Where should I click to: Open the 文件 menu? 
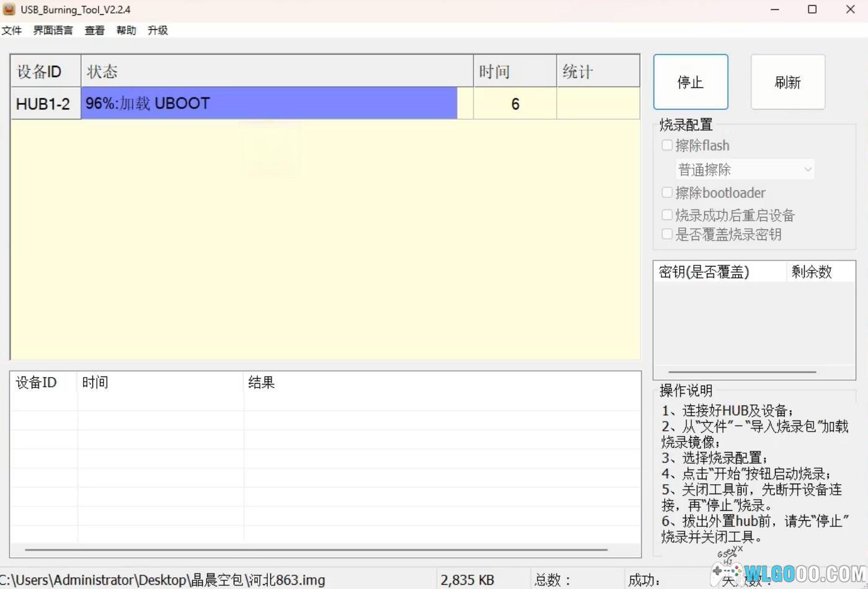[11, 30]
